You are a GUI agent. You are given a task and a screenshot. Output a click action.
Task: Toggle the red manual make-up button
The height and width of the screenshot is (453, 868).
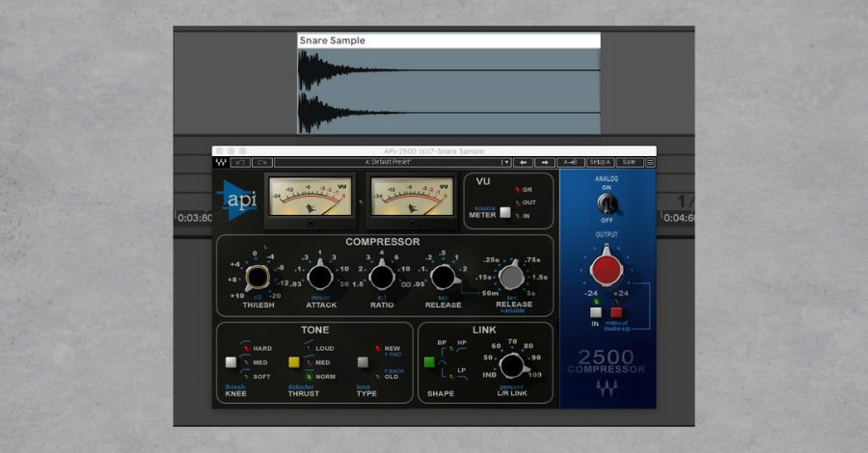pyautogui.click(x=616, y=312)
